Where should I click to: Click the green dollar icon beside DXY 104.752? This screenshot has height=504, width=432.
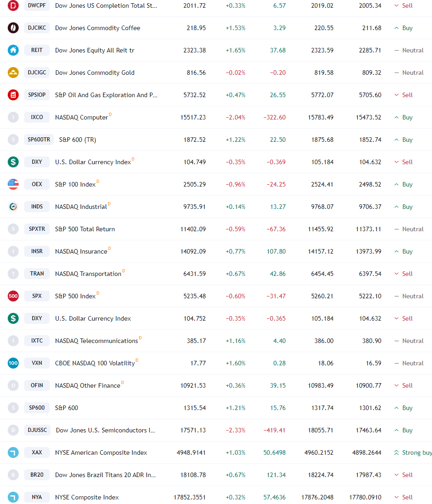coord(13,318)
